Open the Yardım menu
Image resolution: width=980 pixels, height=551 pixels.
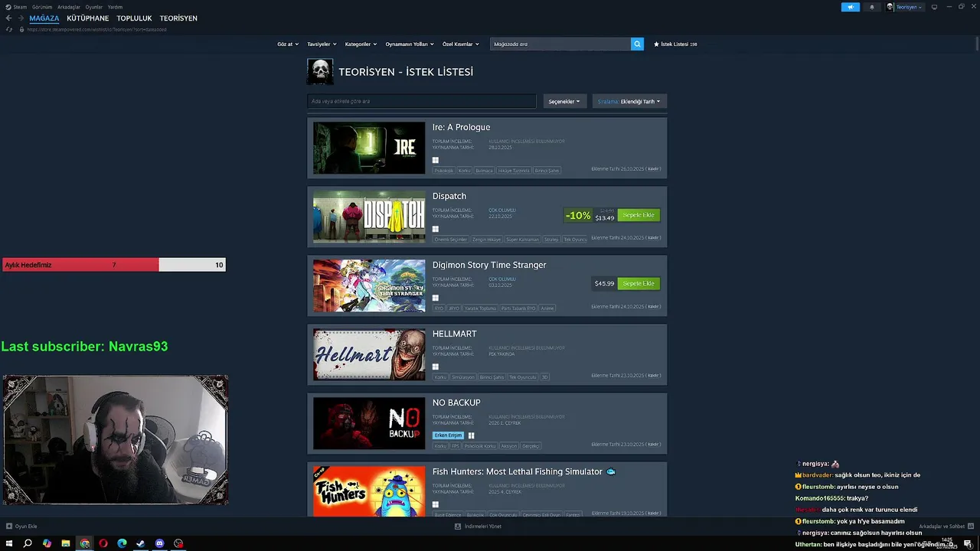(x=115, y=7)
